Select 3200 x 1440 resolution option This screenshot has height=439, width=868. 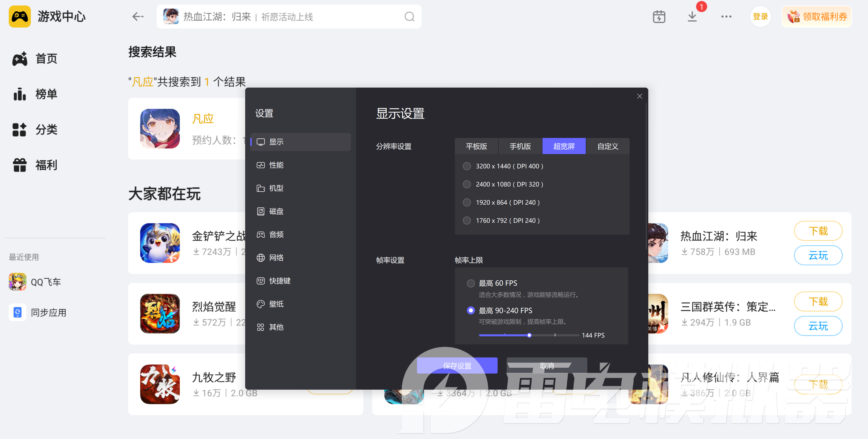pos(467,166)
